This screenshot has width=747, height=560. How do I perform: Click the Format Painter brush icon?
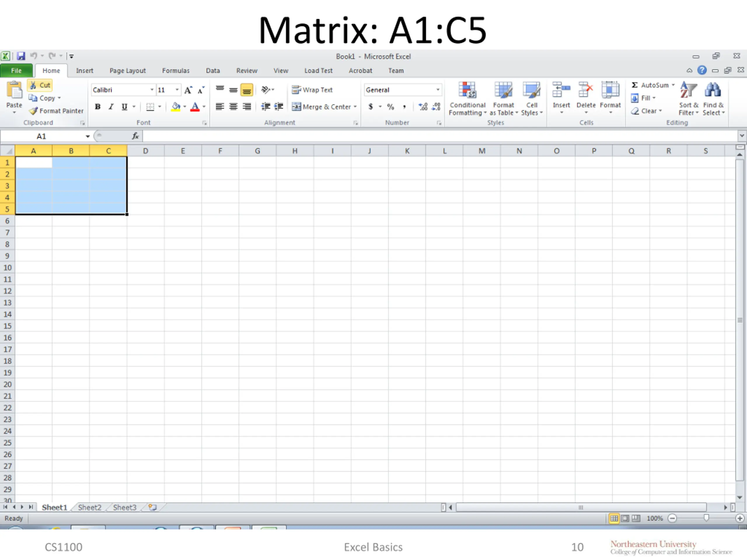click(x=34, y=111)
